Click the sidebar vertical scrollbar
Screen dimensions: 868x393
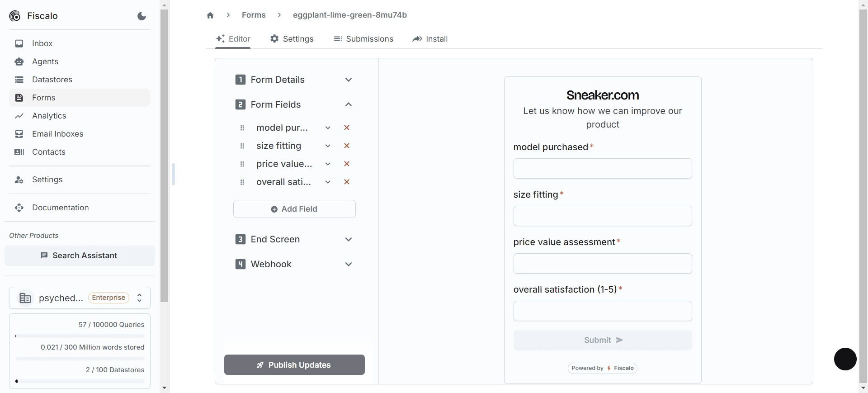click(x=164, y=156)
